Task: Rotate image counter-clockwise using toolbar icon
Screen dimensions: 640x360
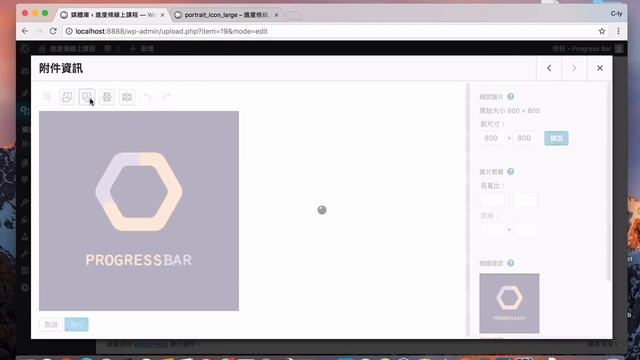Action: (x=67, y=97)
